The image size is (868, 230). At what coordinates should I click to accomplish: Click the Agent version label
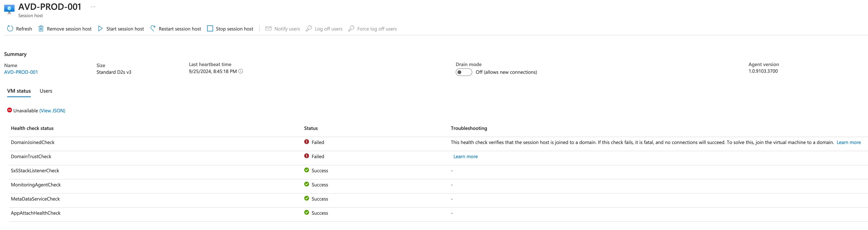click(x=764, y=64)
